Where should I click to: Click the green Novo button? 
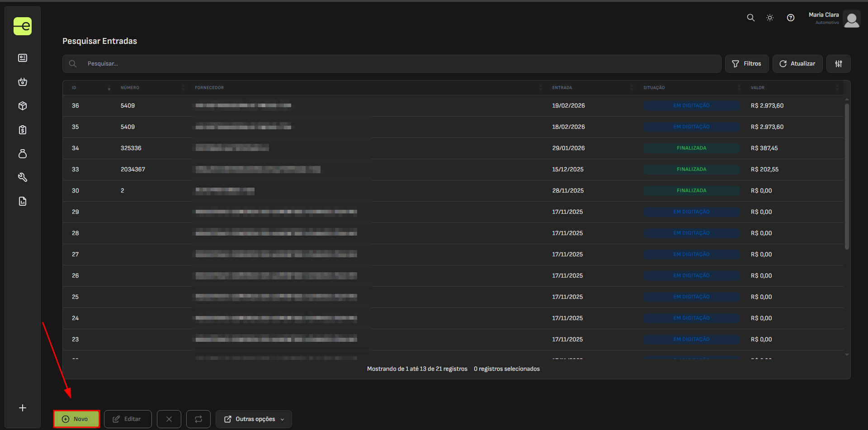[x=76, y=419]
